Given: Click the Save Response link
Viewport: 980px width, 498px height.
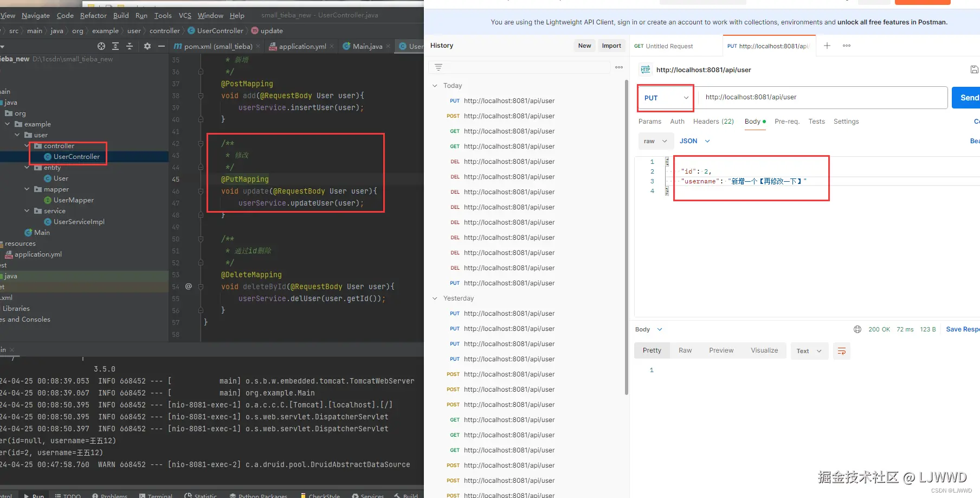Looking at the screenshot, I should [963, 329].
